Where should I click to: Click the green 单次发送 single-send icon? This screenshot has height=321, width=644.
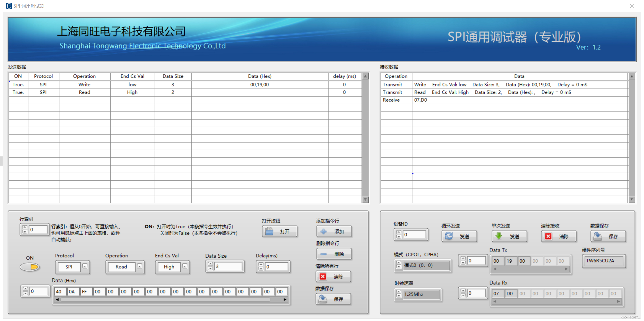coord(498,236)
